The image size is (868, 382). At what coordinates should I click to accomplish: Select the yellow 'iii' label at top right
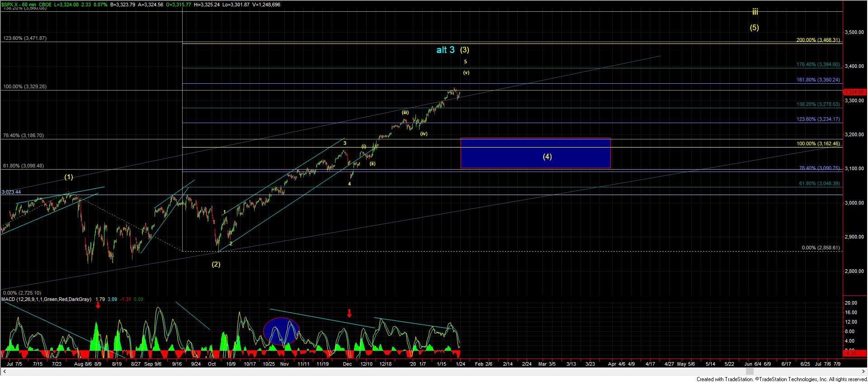click(x=755, y=12)
